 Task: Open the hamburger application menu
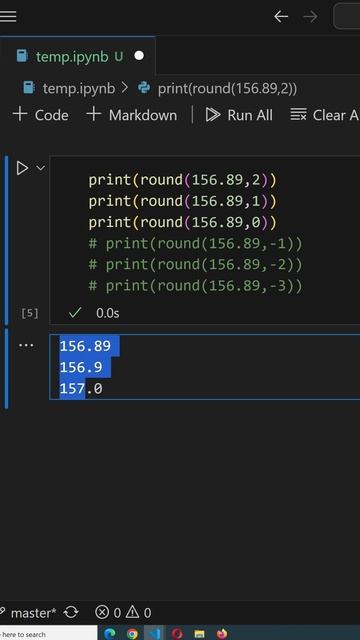coord(8,17)
